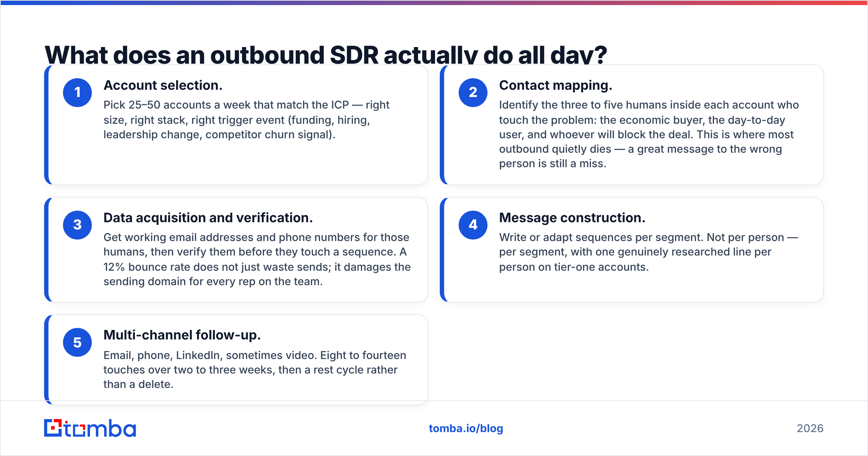
Task: Select the 'Message construction.' heading
Action: point(572,218)
